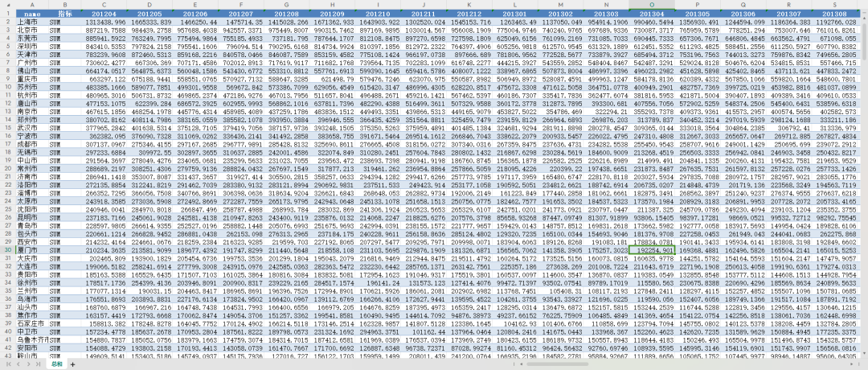Select the 东莞市 cell
Viewport: 868px width, 370px height.
point(33,38)
